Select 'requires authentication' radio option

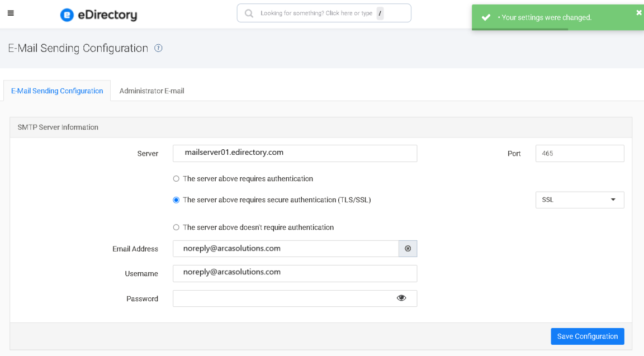176,179
